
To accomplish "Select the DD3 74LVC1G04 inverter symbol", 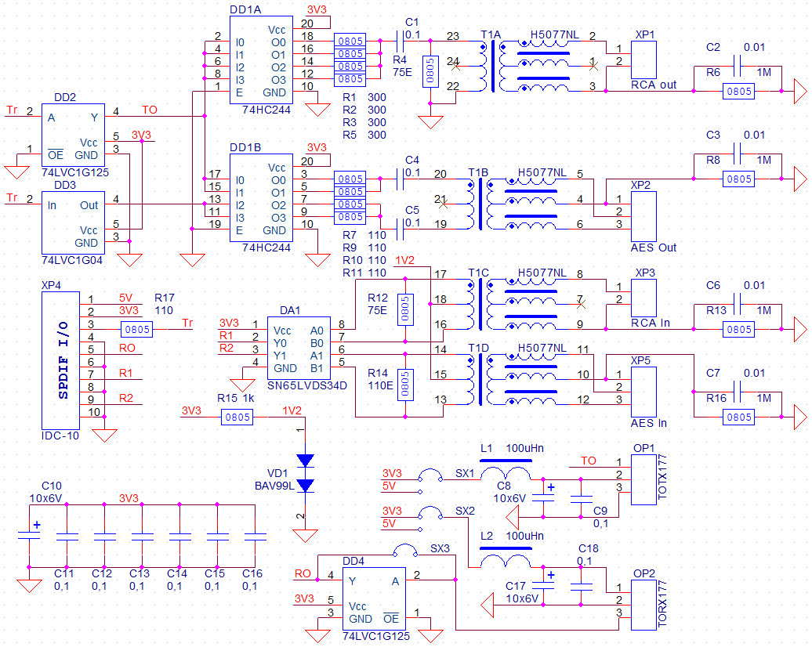I will tap(73, 222).
